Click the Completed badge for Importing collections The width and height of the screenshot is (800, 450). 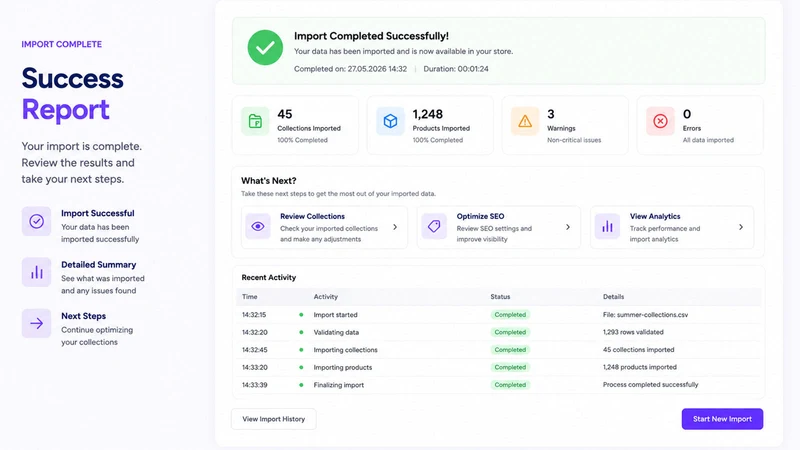point(510,350)
